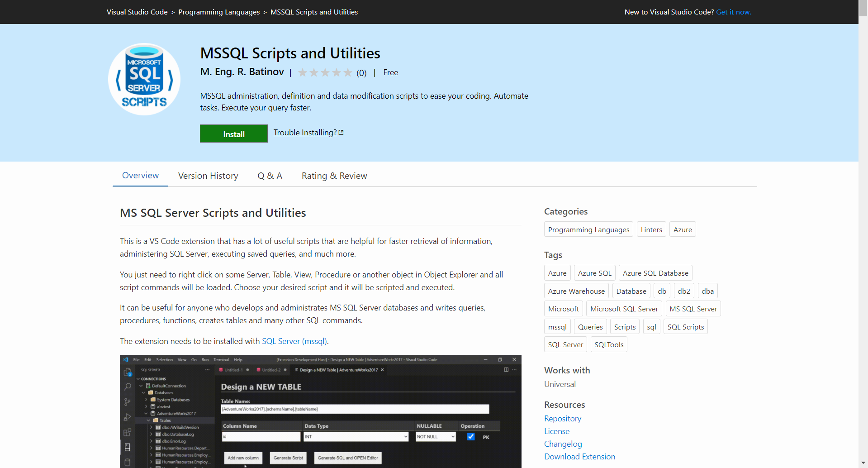Click the five-star rating icons
The image size is (868, 468).
click(x=325, y=72)
